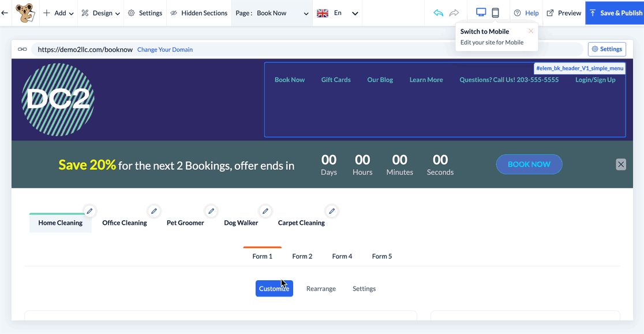Switch to desktop view icon
This screenshot has width=644, height=334.
(481, 12)
